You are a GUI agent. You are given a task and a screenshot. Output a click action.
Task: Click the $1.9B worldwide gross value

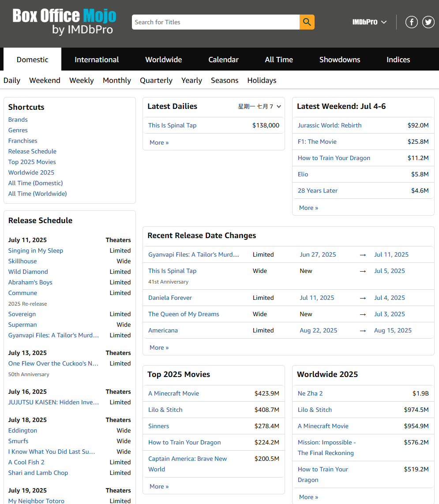tap(420, 393)
